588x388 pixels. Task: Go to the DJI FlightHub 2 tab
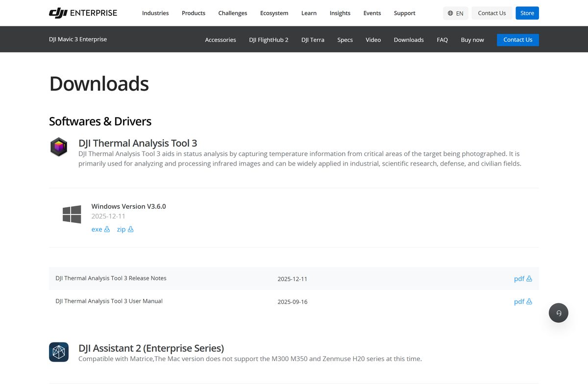pos(269,40)
